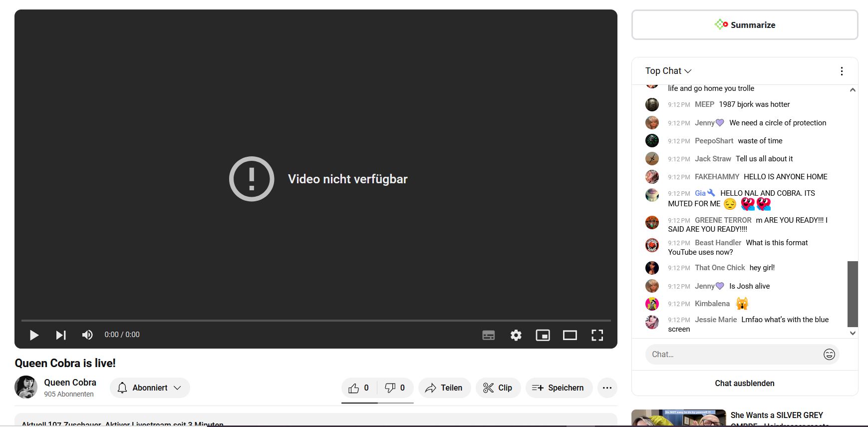Screen dimensions: 868x427
Task: Open emoji picker in chat input
Action: (829, 354)
